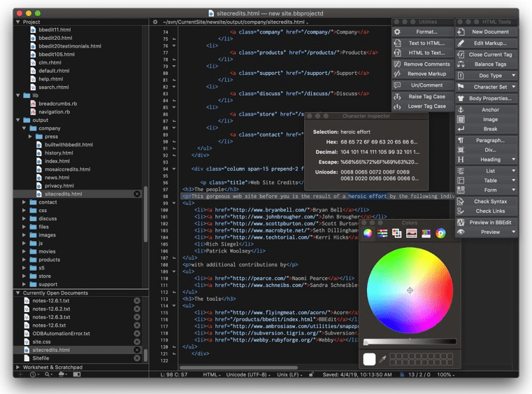
Task: Close ODBAutomationError.txt document
Action: (137, 334)
